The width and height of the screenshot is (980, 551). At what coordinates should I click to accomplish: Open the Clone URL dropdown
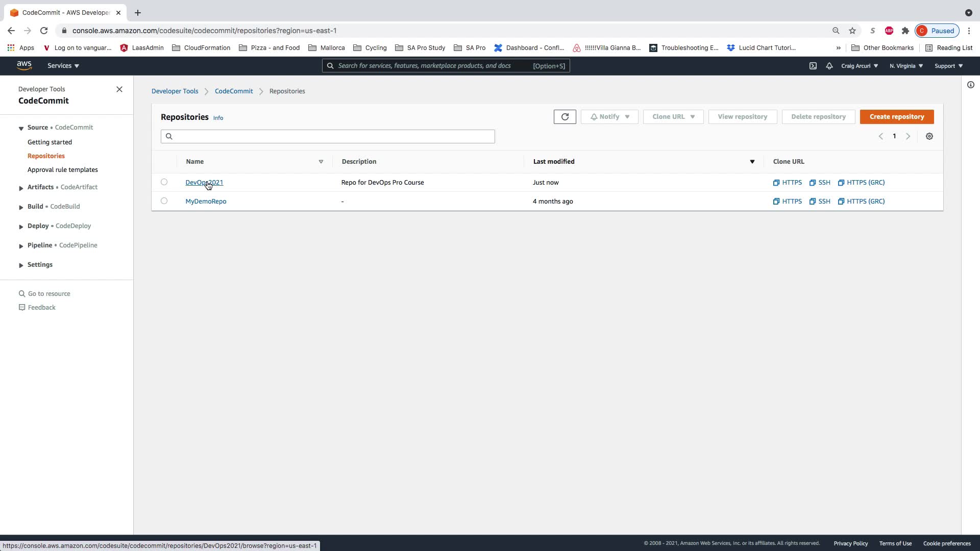pos(673,117)
